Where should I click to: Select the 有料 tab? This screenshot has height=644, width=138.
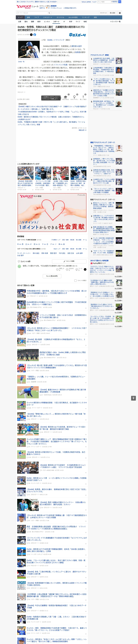[95, 17]
